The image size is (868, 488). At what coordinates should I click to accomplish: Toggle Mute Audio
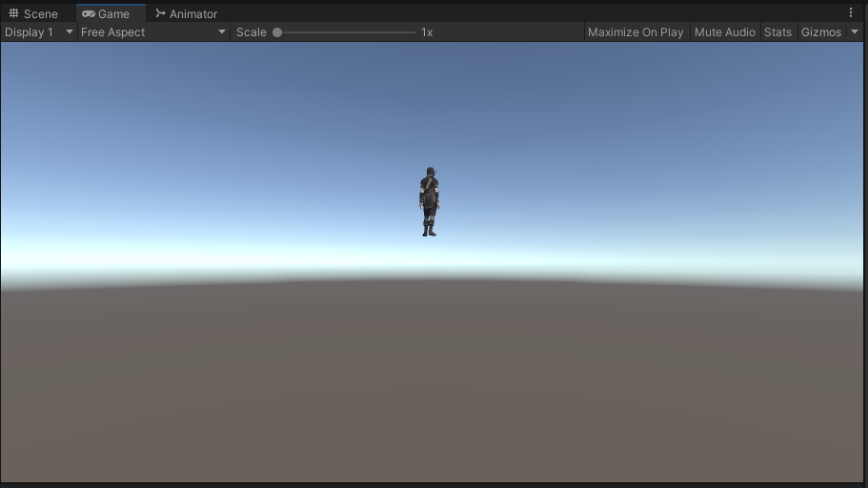(725, 32)
